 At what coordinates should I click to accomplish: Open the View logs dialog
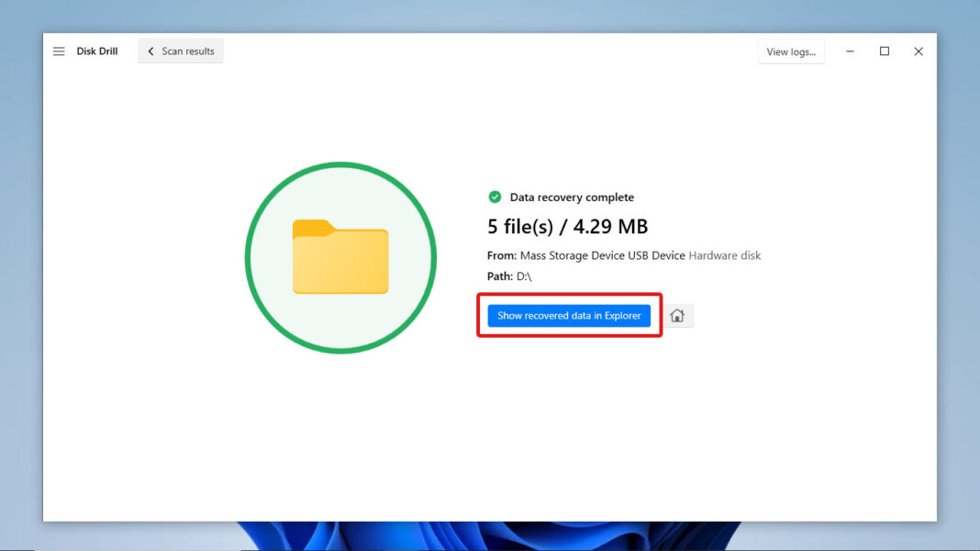coord(790,51)
